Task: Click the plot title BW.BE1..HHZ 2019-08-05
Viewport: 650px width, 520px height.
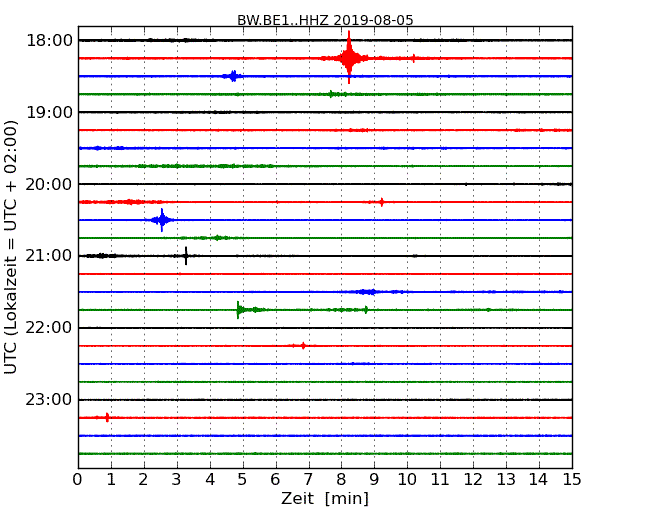Action: 325,20
